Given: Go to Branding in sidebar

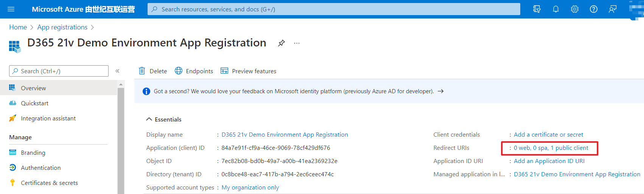Looking at the screenshot, I should (x=33, y=152).
